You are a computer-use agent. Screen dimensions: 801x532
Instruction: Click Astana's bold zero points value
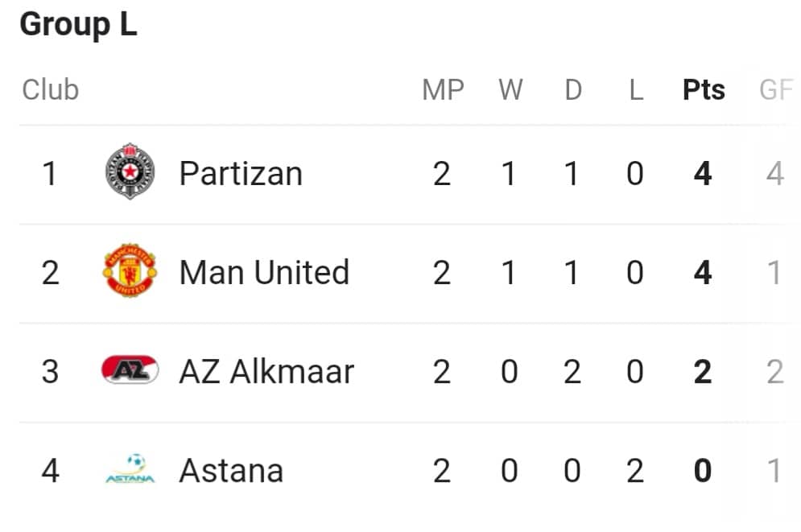[x=703, y=470]
